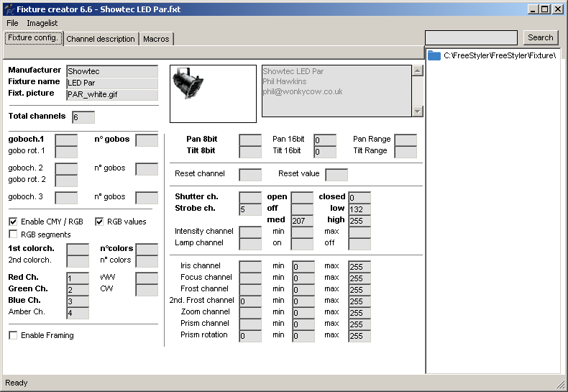The image size is (568, 392).
Task: Click the CW channel field
Action: coord(147,289)
